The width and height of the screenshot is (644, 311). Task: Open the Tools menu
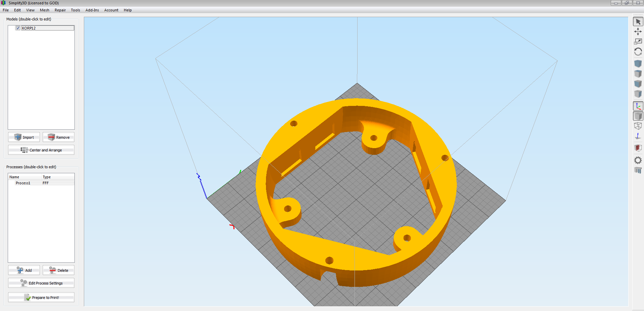75,10
